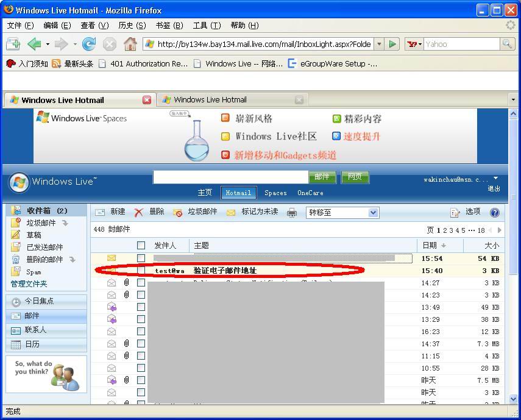Open the 工具 menu
The width and height of the screenshot is (521, 420).
[x=207, y=25]
